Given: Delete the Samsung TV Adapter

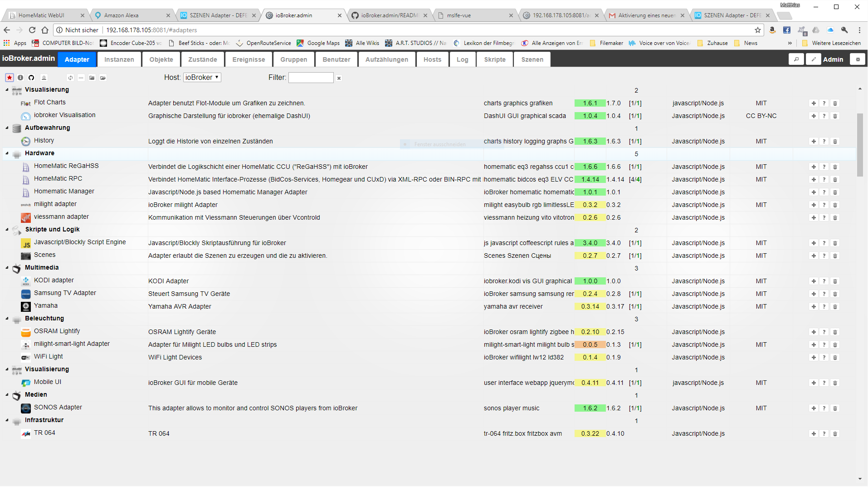Looking at the screenshot, I should coord(835,294).
